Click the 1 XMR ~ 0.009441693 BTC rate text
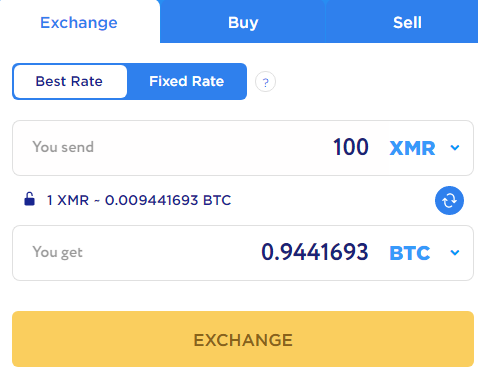478x380 pixels. [x=139, y=200]
